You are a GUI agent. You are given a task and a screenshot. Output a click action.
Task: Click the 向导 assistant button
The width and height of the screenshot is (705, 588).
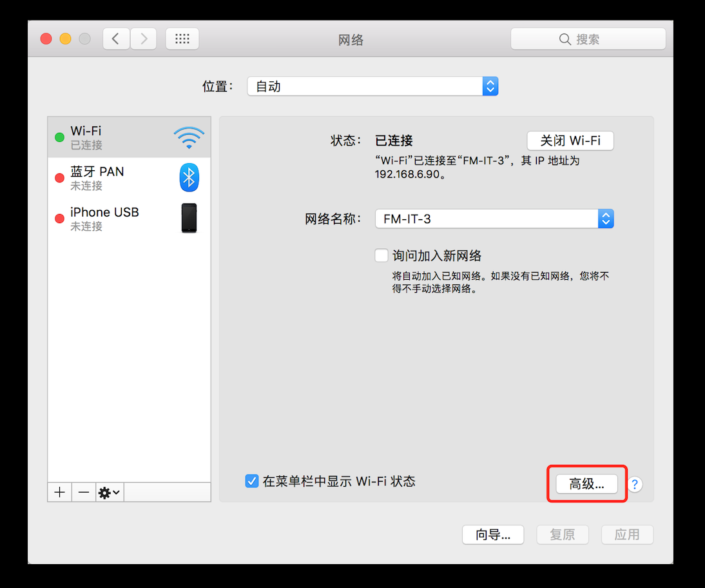493,534
